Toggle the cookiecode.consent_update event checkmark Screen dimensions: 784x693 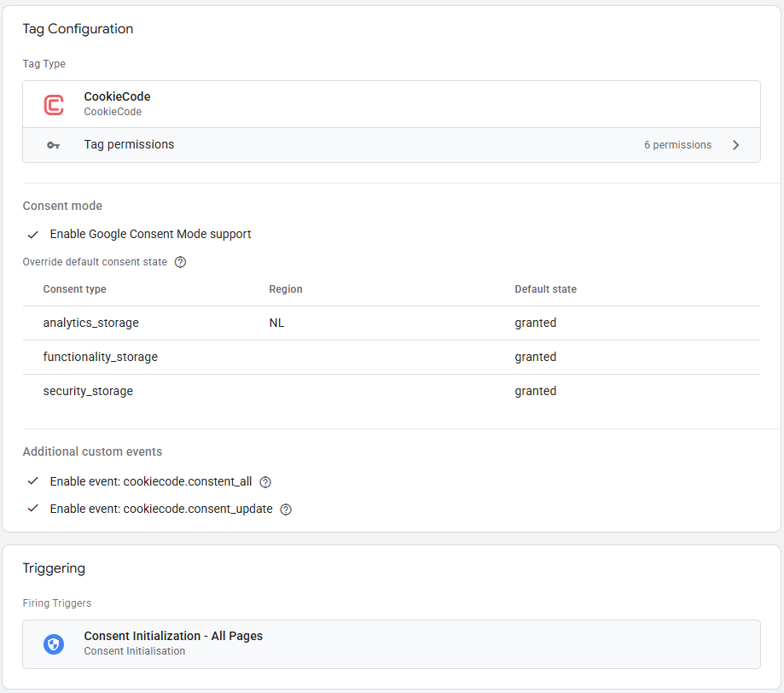point(33,509)
